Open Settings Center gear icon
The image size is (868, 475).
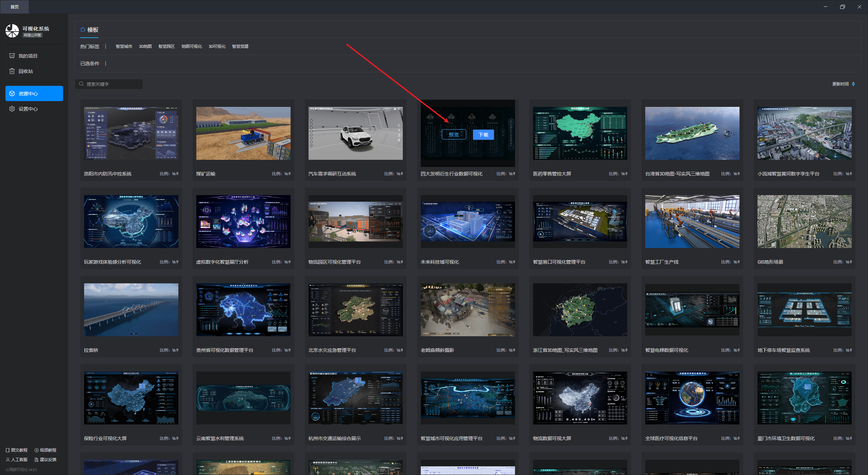(x=12, y=109)
